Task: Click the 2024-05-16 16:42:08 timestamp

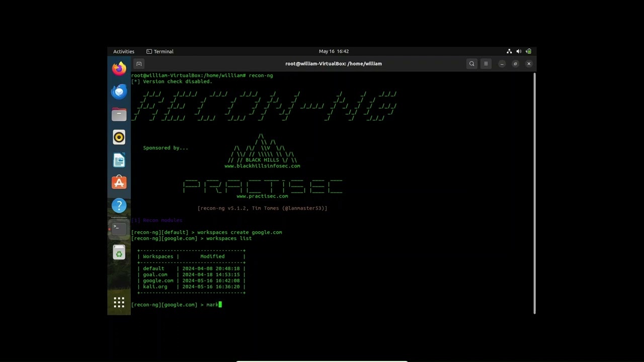Action: click(211, 281)
